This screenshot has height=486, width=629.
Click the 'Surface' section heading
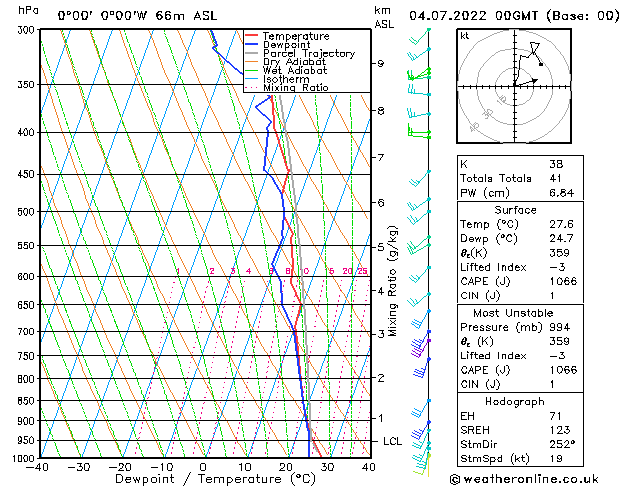click(x=515, y=210)
